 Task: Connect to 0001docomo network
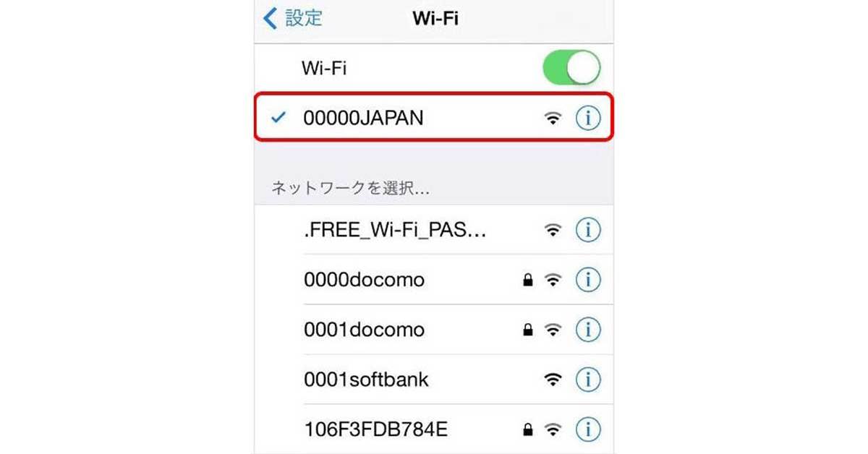(434, 330)
